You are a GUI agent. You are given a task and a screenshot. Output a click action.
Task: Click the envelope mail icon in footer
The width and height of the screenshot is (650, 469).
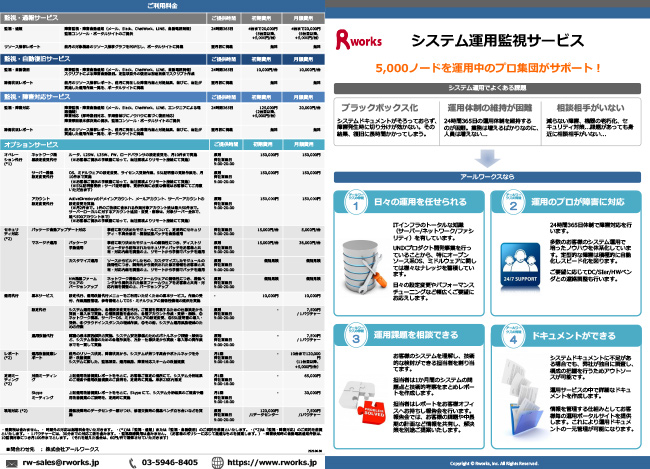coord(12,463)
